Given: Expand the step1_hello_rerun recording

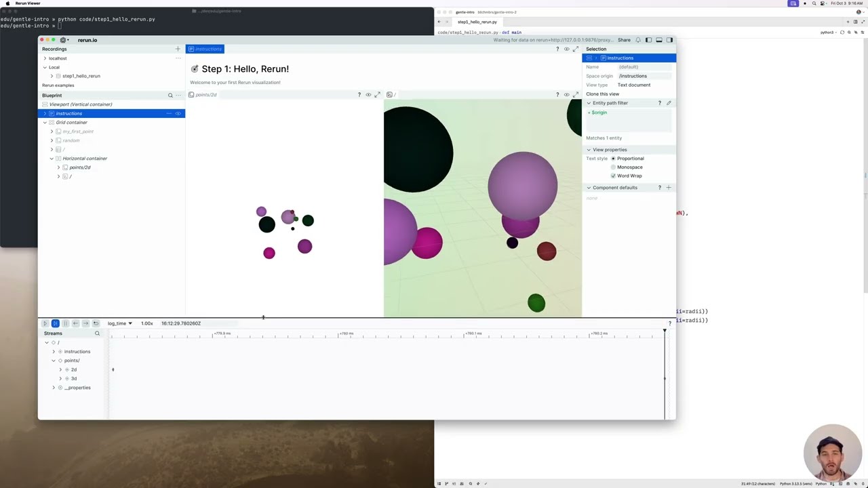Looking at the screenshot, I should coord(52,76).
